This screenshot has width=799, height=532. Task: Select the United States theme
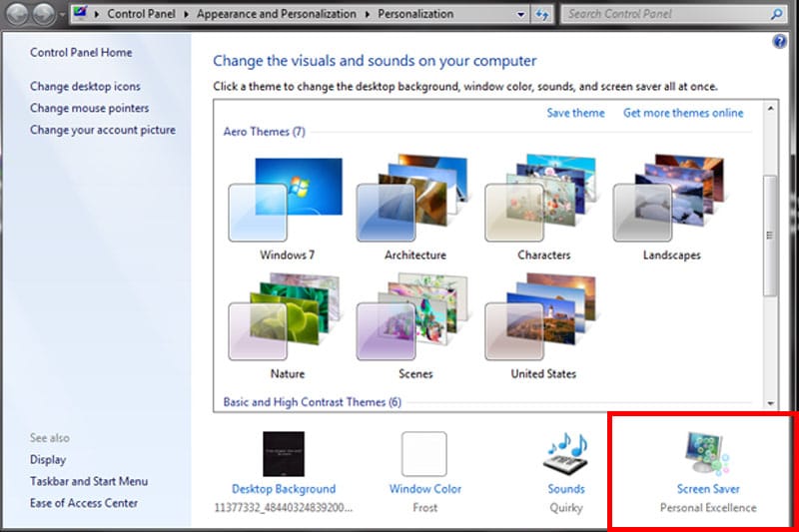(x=543, y=326)
